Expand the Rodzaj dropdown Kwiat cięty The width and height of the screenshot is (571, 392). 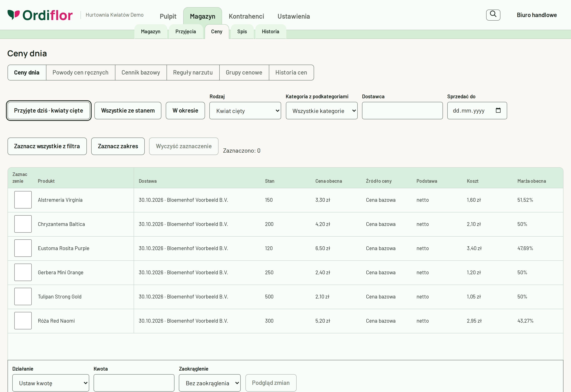[x=245, y=111]
